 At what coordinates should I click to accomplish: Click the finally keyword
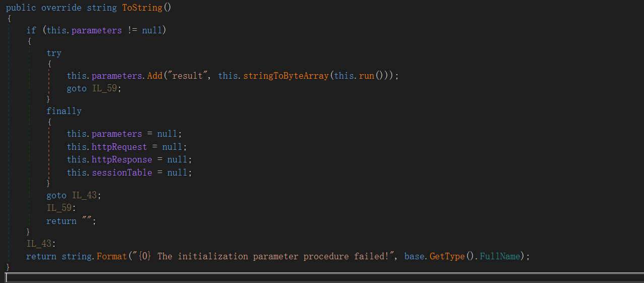[64, 111]
